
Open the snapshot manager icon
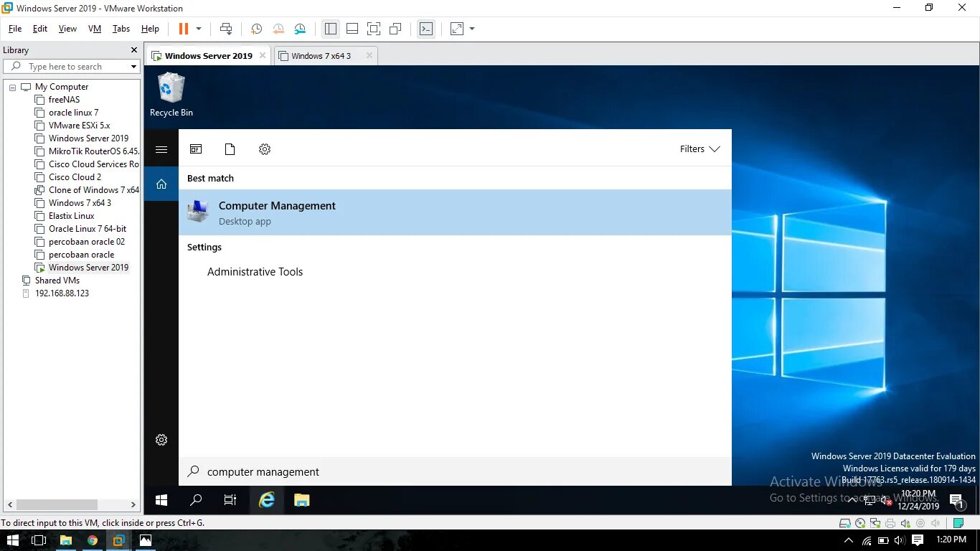click(300, 29)
